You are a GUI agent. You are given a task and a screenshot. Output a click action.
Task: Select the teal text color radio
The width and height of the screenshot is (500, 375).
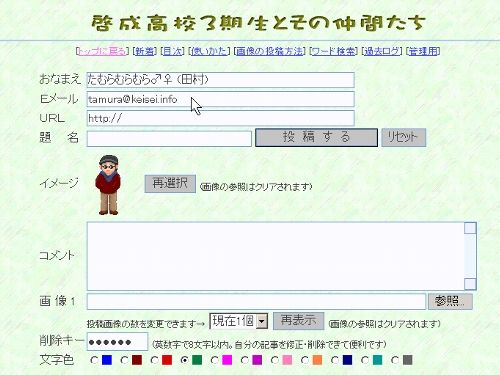365,360
